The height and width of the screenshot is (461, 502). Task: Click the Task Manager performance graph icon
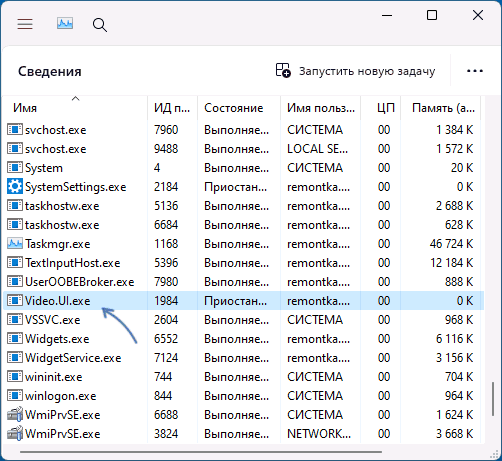[65, 24]
